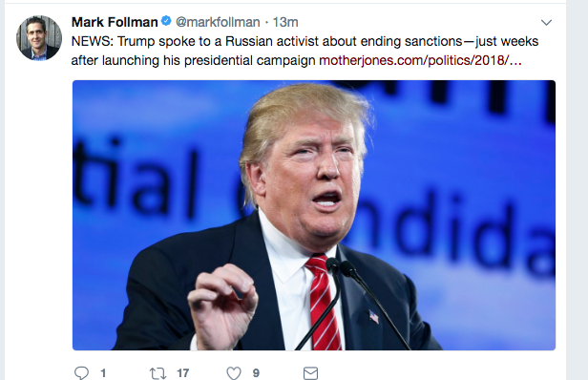This screenshot has width=588, height=380.
Task: Open Mark Follman's profile picture
Action: pos(39,38)
